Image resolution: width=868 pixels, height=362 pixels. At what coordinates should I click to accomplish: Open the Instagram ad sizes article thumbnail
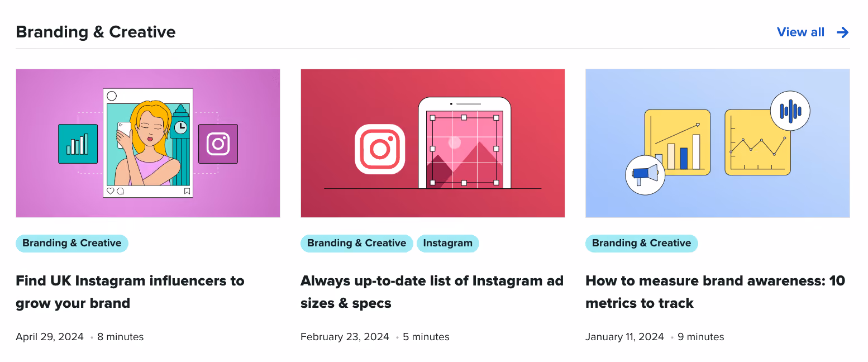coord(433,143)
